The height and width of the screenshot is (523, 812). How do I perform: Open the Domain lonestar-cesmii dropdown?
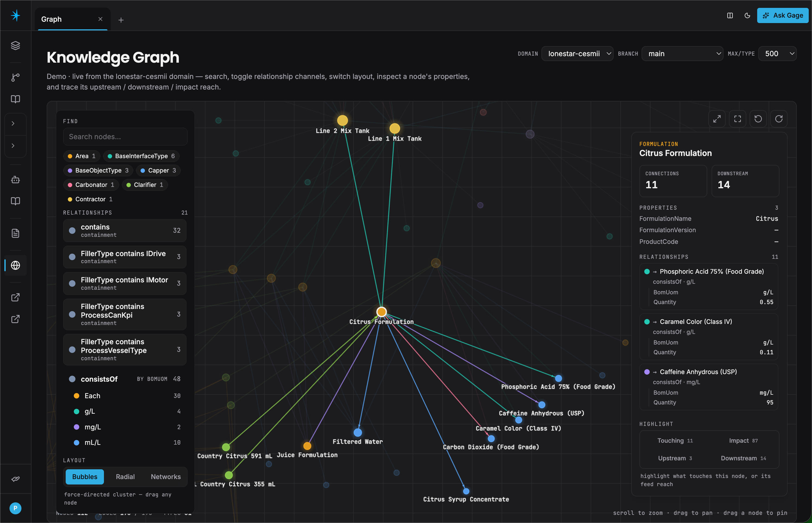[x=577, y=54]
